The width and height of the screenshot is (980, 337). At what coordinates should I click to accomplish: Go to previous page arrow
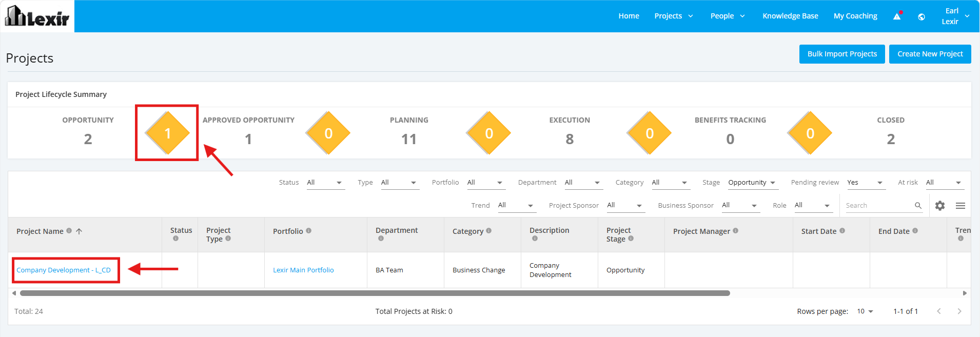click(938, 311)
